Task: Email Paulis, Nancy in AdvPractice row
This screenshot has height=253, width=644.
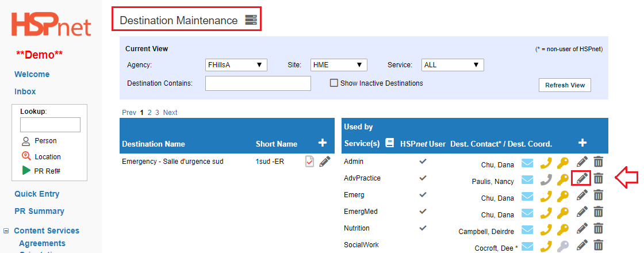Action: pyautogui.click(x=527, y=180)
